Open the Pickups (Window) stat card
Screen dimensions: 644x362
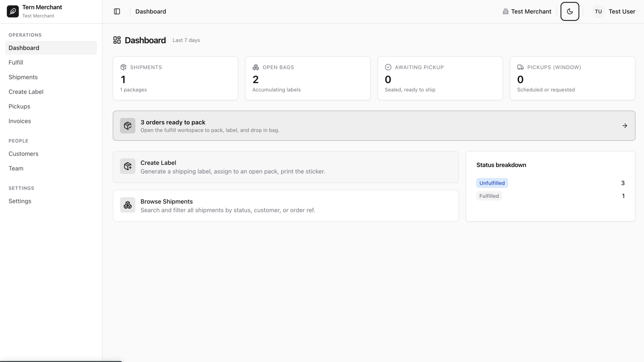coord(573,78)
